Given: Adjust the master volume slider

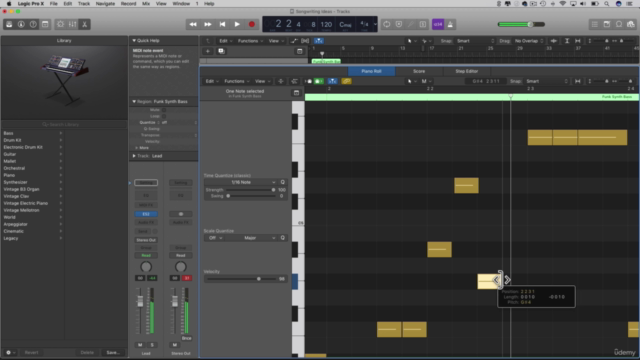Looking at the screenshot, I should tap(521, 24).
